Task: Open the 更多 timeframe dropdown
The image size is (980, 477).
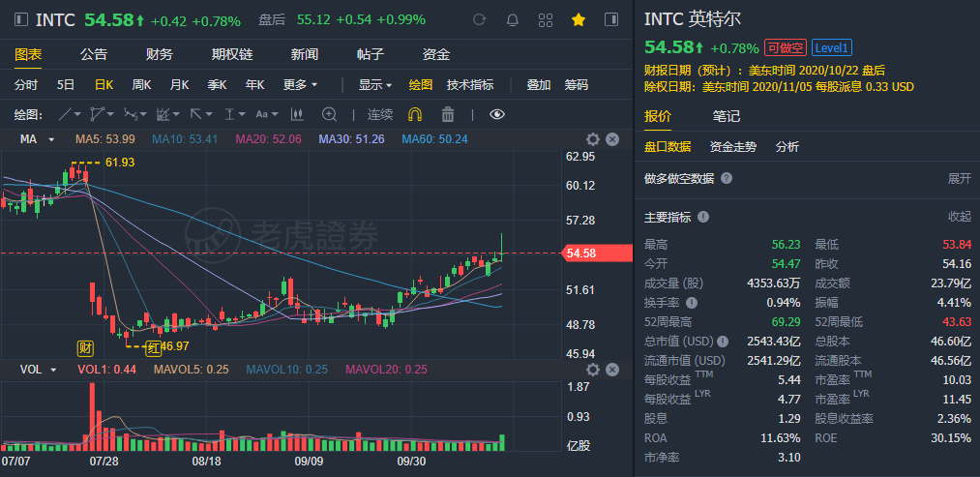Action: pos(300,84)
